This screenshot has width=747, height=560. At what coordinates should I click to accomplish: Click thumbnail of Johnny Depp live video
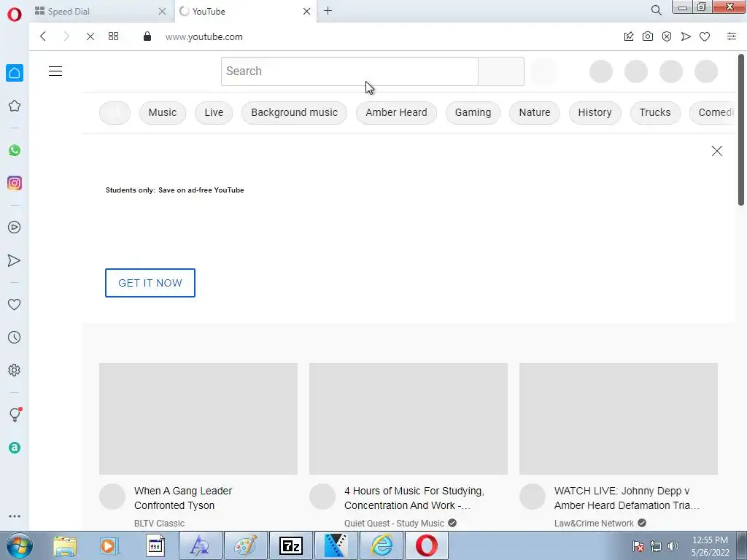619,419
